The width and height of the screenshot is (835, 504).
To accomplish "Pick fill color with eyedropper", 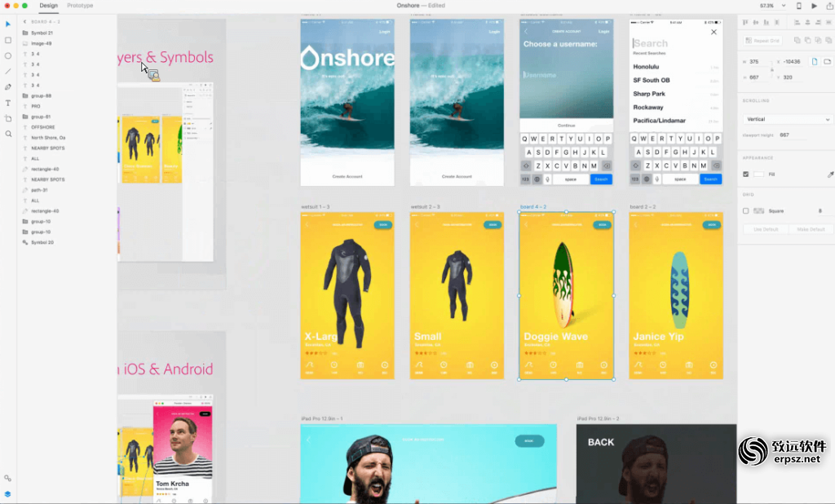I will pyautogui.click(x=830, y=175).
